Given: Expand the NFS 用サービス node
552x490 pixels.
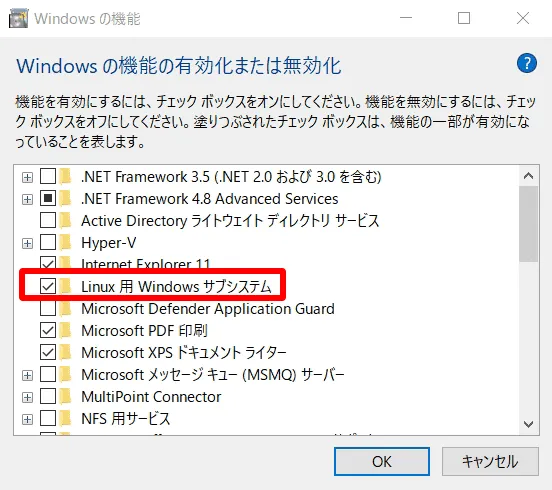Looking at the screenshot, I should pyautogui.click(x=27, y=419).
